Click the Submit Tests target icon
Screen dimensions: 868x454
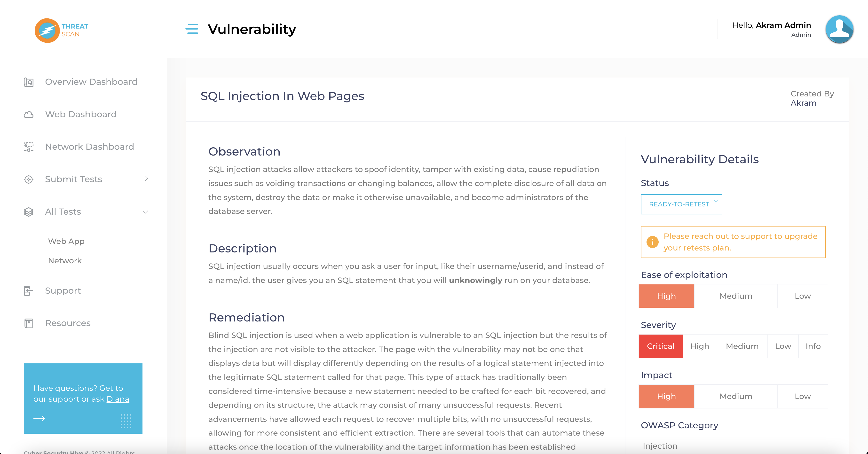pos(29,180)
